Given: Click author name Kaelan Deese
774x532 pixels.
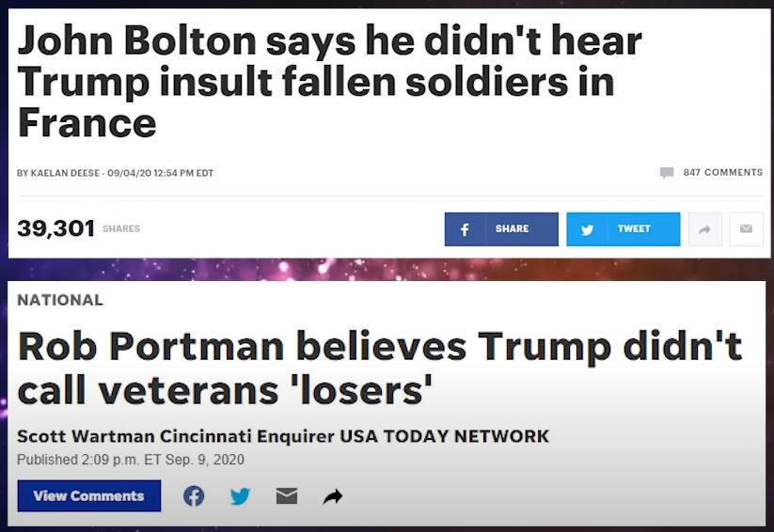Looking at the screenshot, I should point(65,173).
